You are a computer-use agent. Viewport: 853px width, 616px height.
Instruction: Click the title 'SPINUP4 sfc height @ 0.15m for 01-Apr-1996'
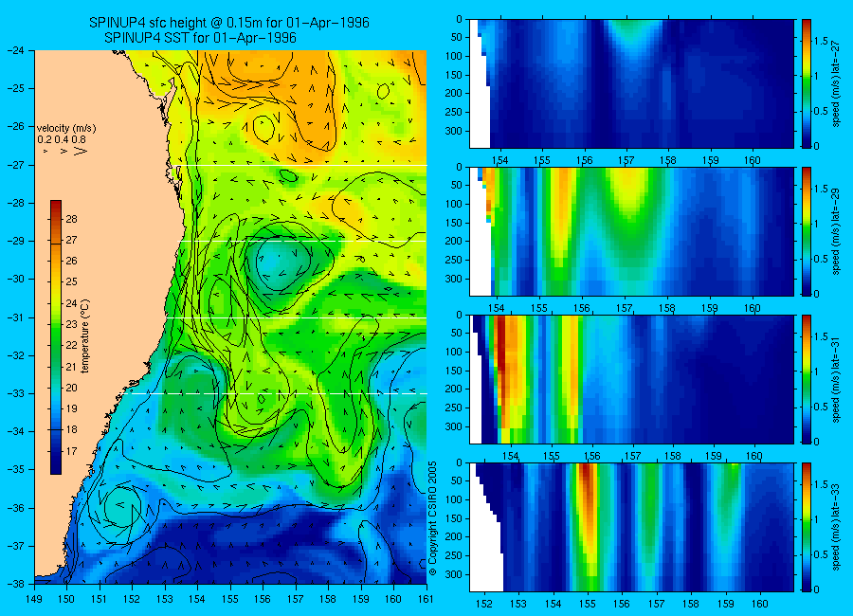tap(229, 23)
